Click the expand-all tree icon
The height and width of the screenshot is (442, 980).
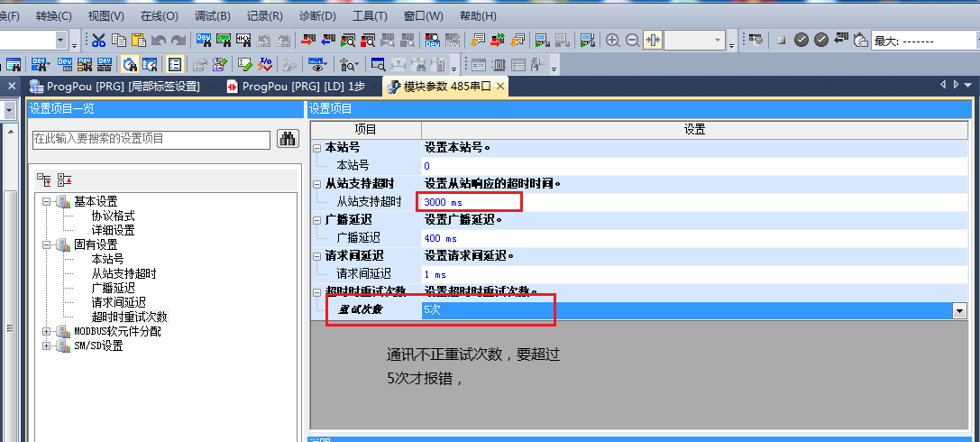tap(44, 180)
